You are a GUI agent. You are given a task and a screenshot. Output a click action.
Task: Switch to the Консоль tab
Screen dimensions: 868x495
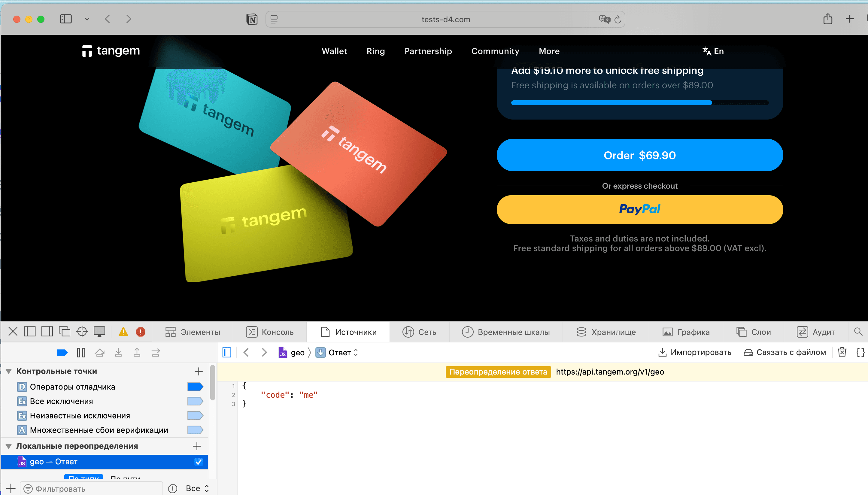point(270,332)
